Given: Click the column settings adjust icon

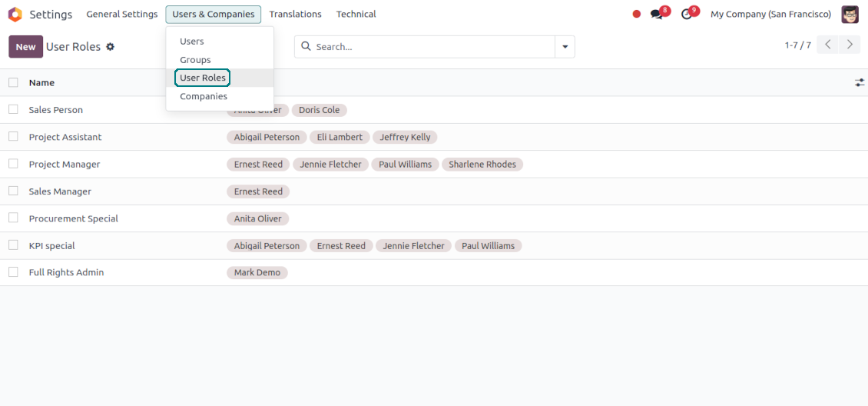Looking at the screenshot, I should coord(859,82).
